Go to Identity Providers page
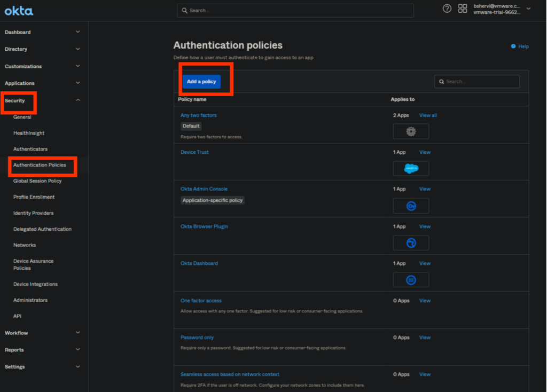This screenshot has height=392, width=547. click(x=33, y=213)
